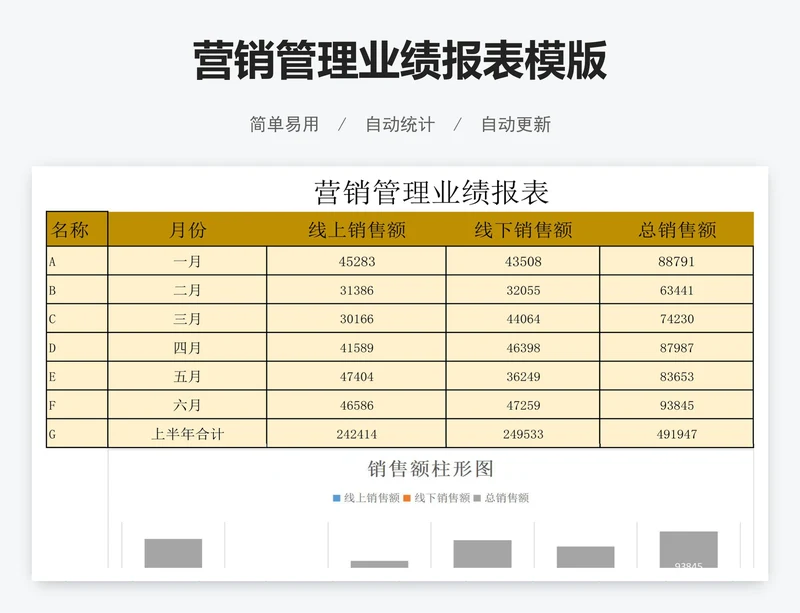Click cell with name E

(77, 376)
